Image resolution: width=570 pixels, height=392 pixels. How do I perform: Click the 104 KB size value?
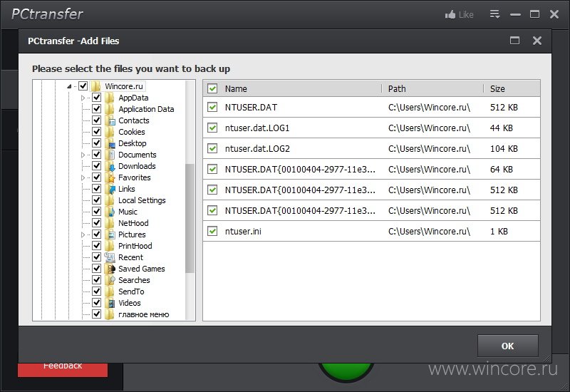(504, 149)
